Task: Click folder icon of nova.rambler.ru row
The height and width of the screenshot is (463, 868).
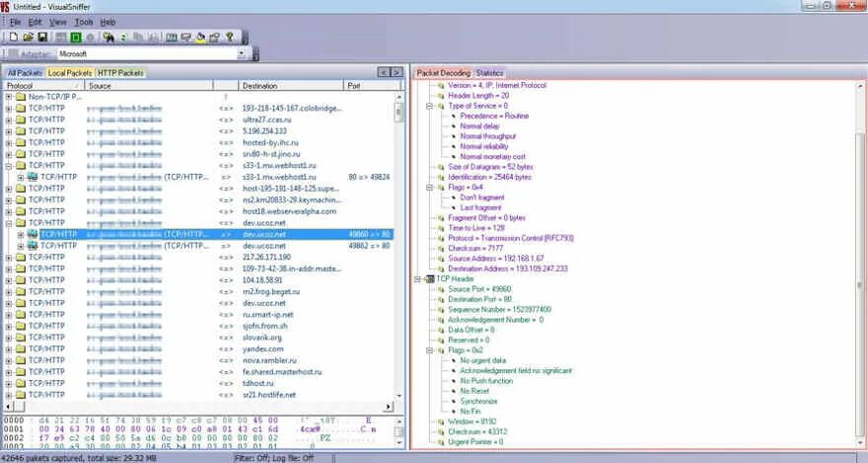Action: coord(21,360)
